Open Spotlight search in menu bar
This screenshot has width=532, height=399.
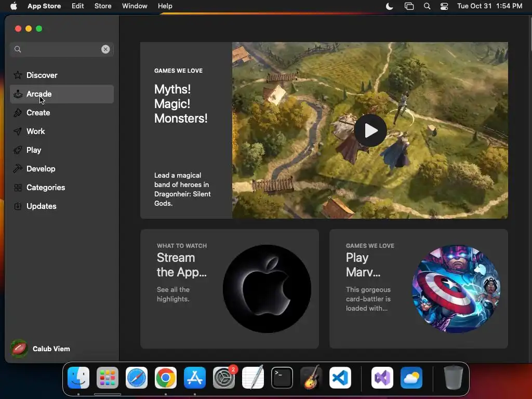coord(427,6)
